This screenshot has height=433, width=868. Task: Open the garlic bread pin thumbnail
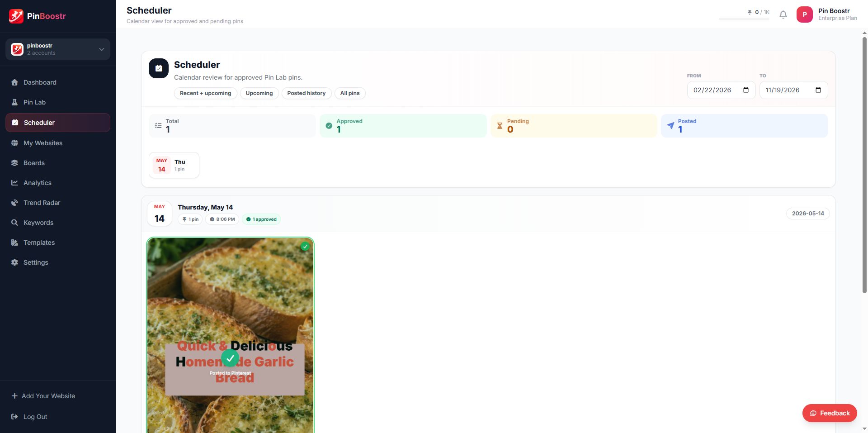(x=230, y=335)
